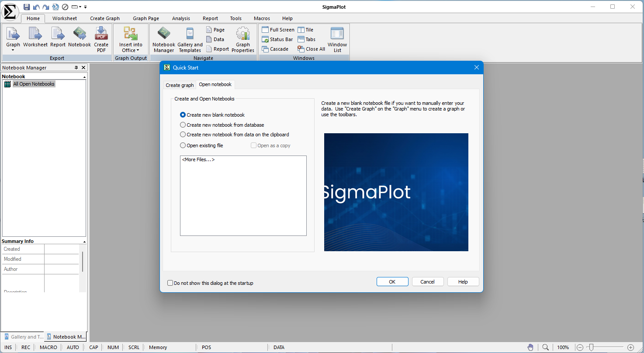
Task: Click the Author value field
Action: coord(62,269)
